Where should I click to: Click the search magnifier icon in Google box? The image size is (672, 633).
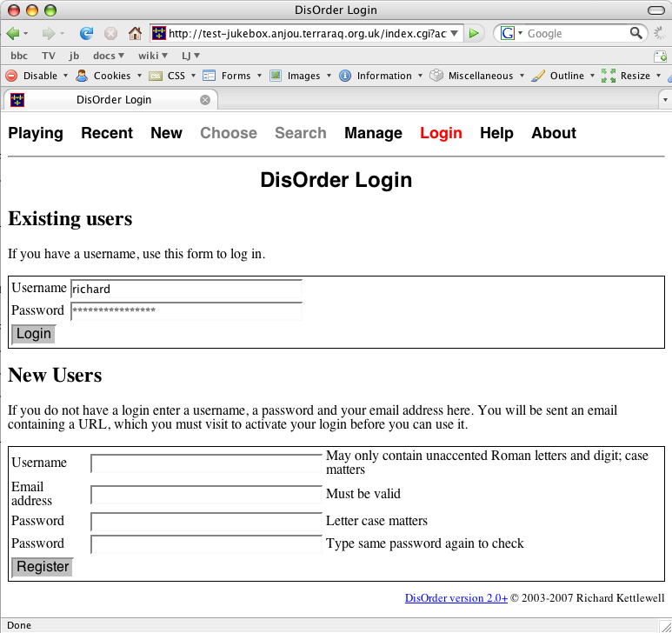(636, 34)
